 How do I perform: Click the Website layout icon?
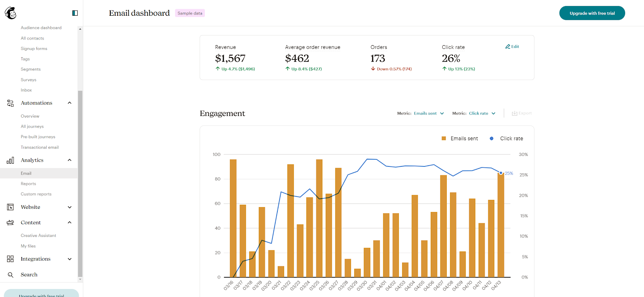click(10, 207)
